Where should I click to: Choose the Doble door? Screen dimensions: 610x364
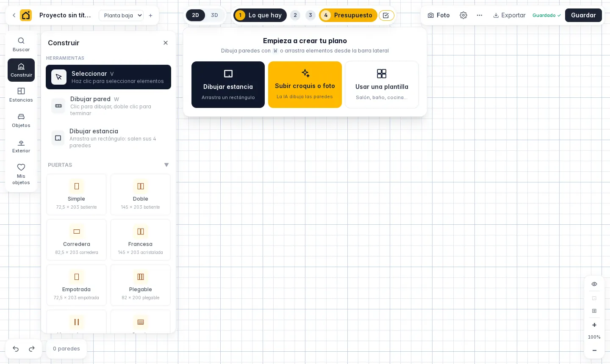tap(141, 194)
